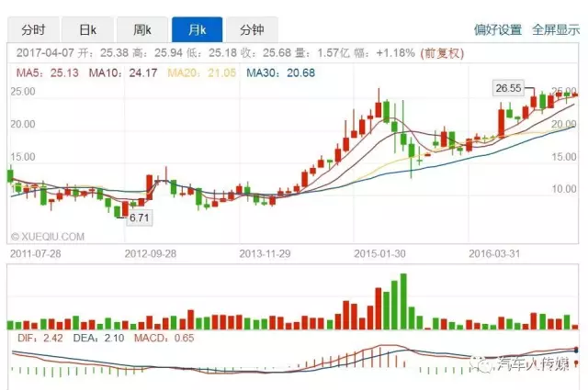The width and height of the screenshot is (588, 390).
Task: Click the 2011-07-28 date axis label
Action: (36, 253)
